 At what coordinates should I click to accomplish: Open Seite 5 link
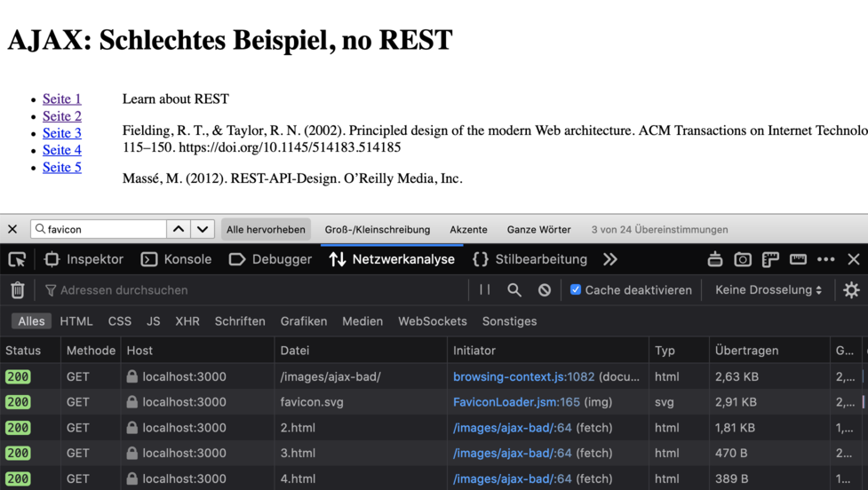62,167
